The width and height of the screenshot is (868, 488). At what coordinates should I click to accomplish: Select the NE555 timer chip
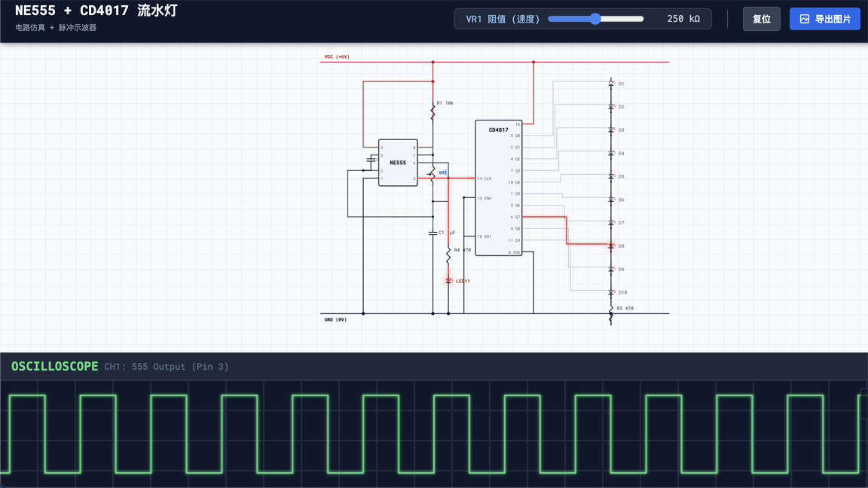[398, 163]
